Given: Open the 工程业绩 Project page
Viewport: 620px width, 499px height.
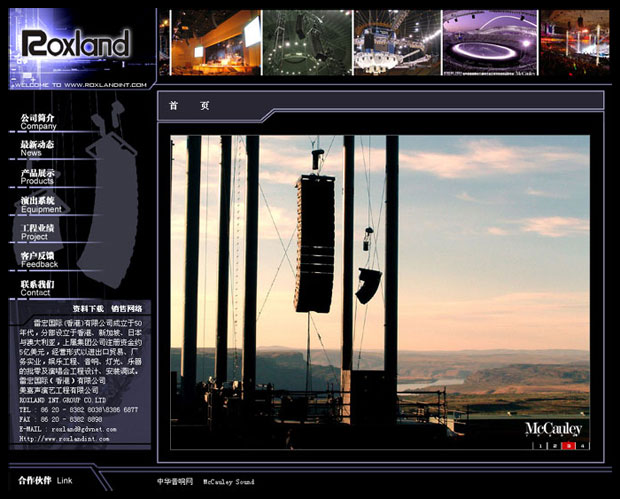Looking at the screenshot, I should click(38, 232).
